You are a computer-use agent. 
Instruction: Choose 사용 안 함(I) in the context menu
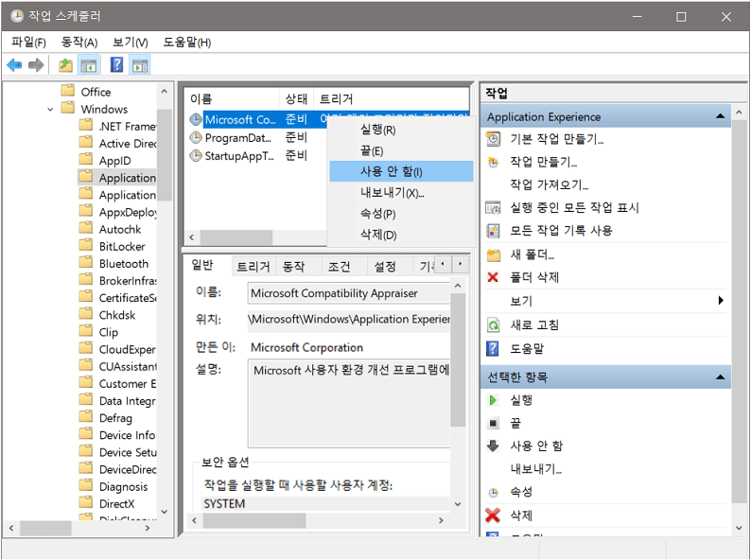coord(401,171)
